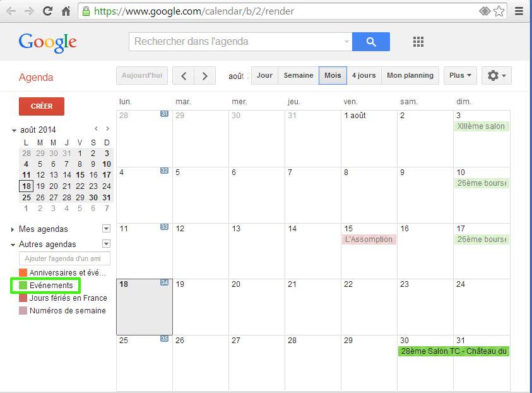Click the blue search magnifier button
The image size is (532, 393).
point(370,42)
